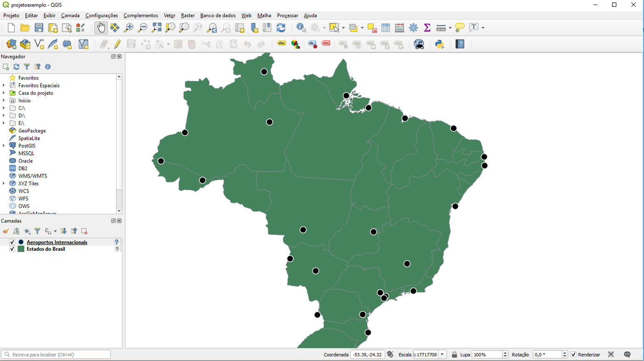Toggle the Renderizar checkbox

(574, 355)
